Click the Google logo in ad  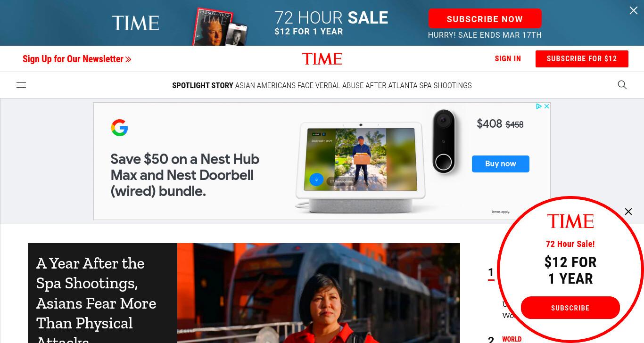click(x=119, y=128)
